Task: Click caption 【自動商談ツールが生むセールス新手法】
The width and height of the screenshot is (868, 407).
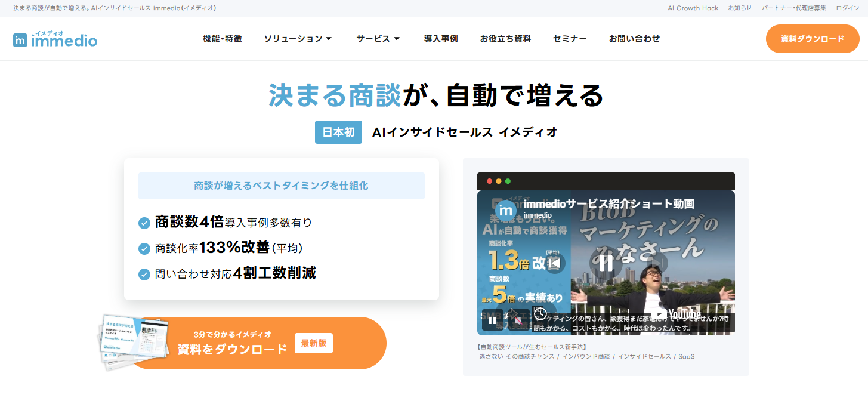Action: 533,347
